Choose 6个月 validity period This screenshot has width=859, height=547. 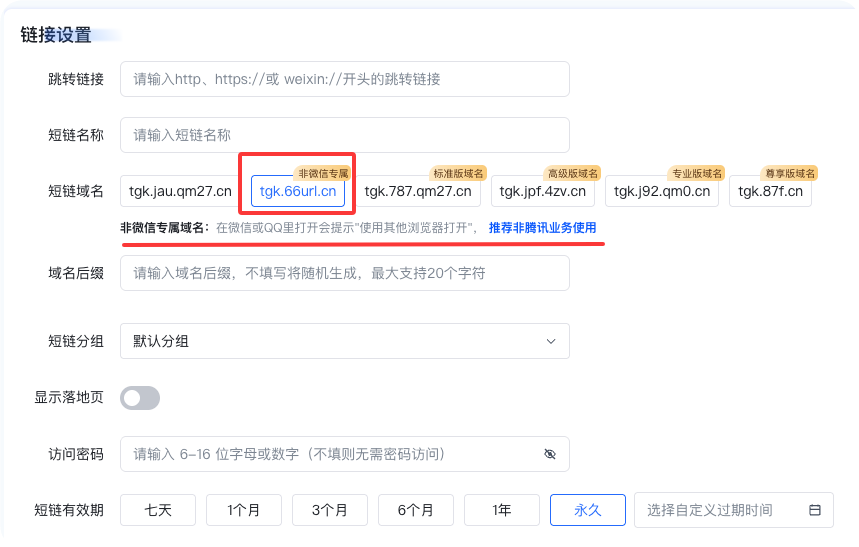[x=416, y=510]
